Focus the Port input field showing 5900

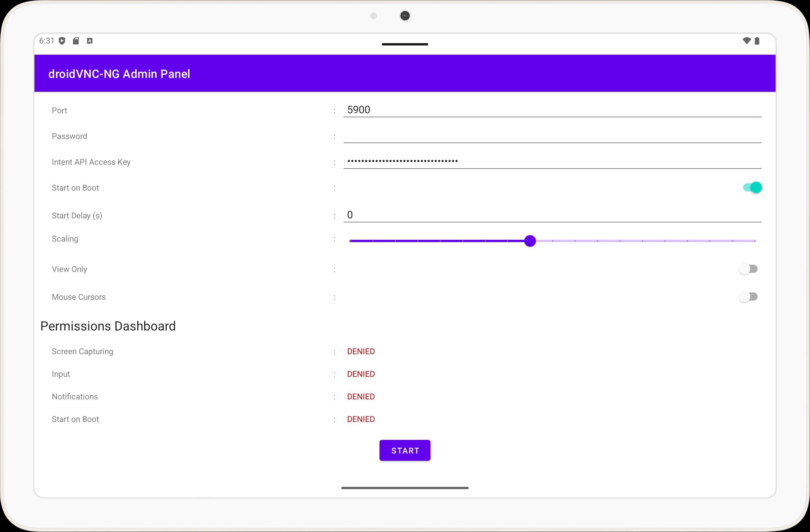point(552,109)
